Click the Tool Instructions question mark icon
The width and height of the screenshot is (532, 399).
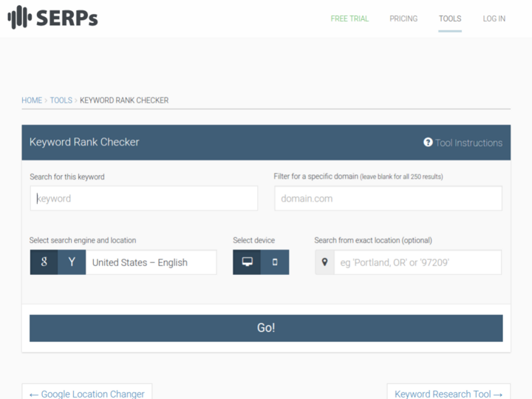pyautogui.click(x=428, y=143)
